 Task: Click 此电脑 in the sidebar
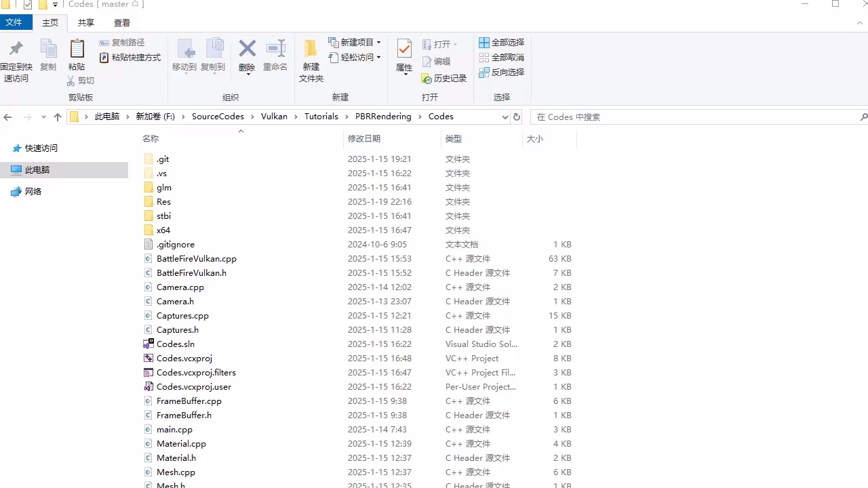click(39, 169)
